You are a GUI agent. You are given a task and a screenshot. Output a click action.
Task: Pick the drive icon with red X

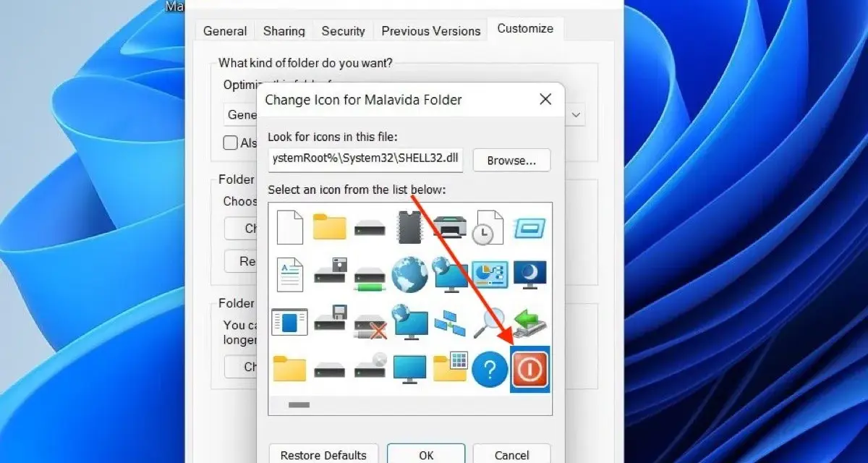point(370,327)
